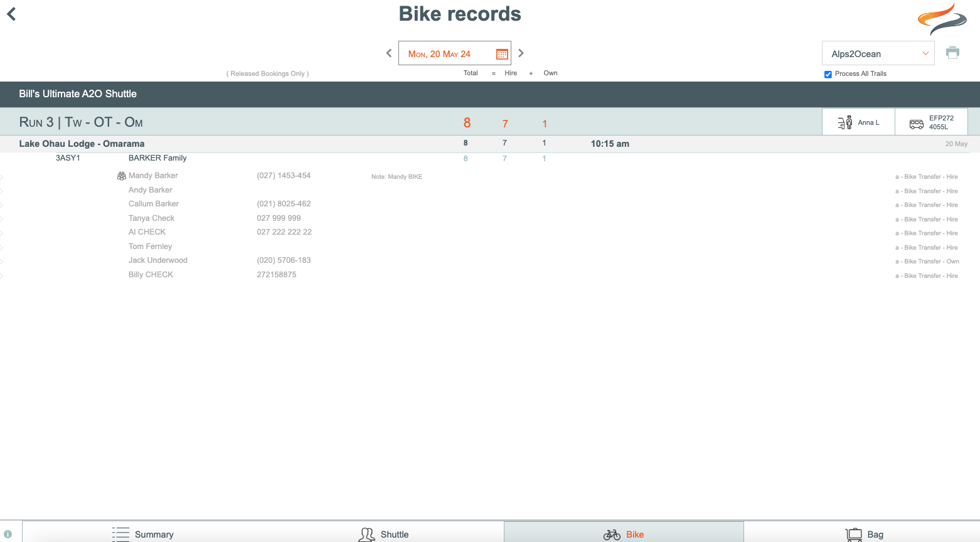The width and height of the screenshot is (980, 542).
Task: Click the printer icon
Action: [x=952, y=53]
